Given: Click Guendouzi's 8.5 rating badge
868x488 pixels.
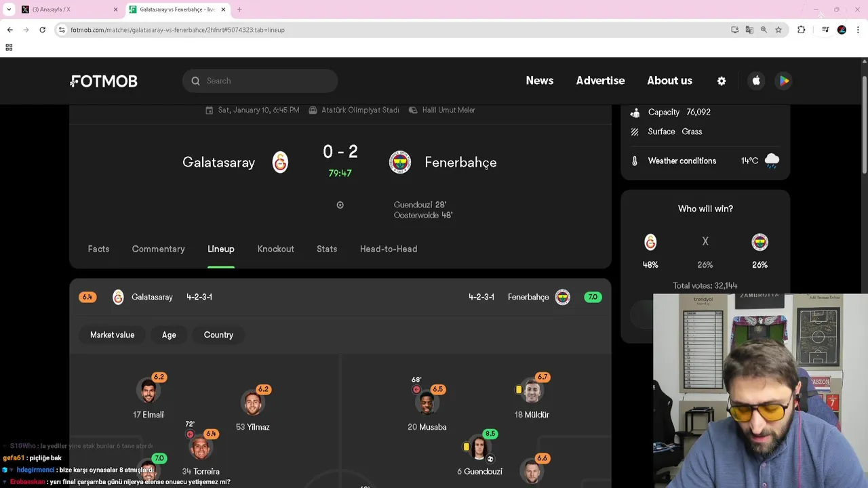Looking at the screenshot, I should coord(490,434).
